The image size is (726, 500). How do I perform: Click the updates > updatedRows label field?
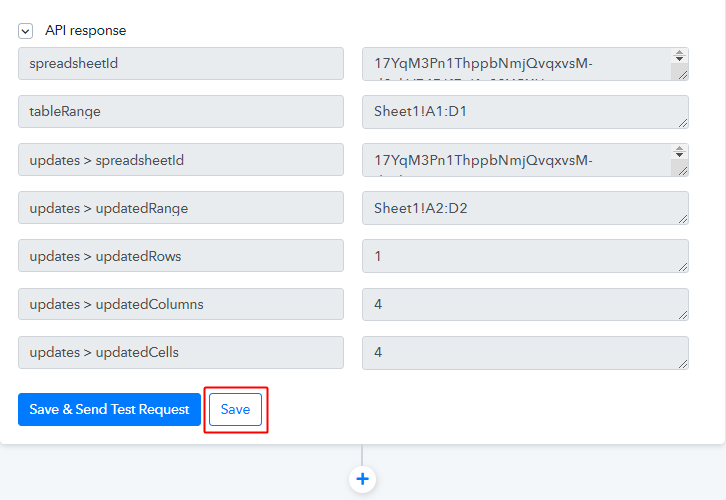tap(180, 256)
